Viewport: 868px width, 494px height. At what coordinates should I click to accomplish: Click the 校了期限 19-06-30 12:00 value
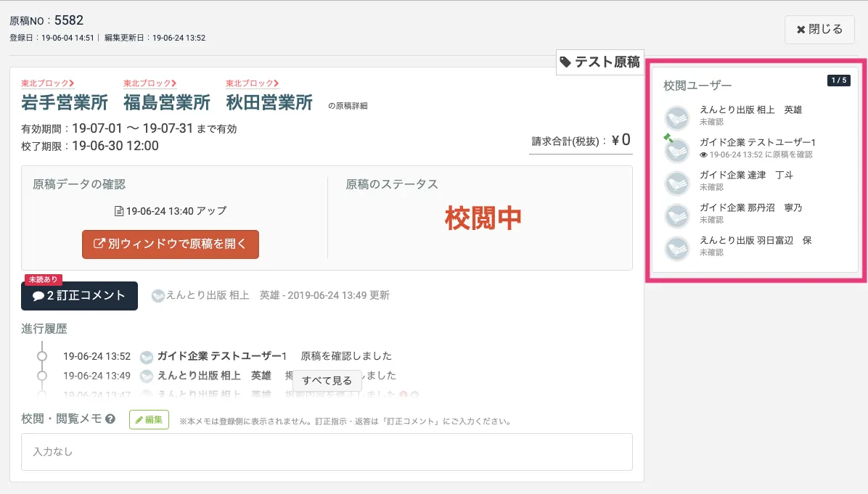coord(115,146)
